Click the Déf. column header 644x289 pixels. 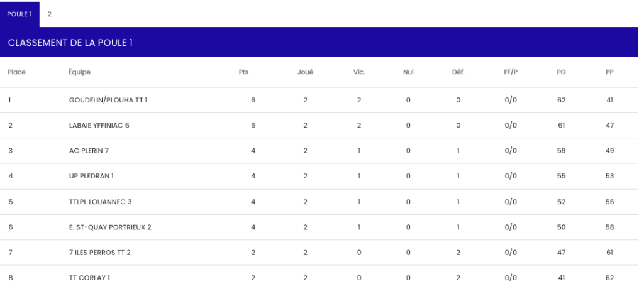(458, 72)
